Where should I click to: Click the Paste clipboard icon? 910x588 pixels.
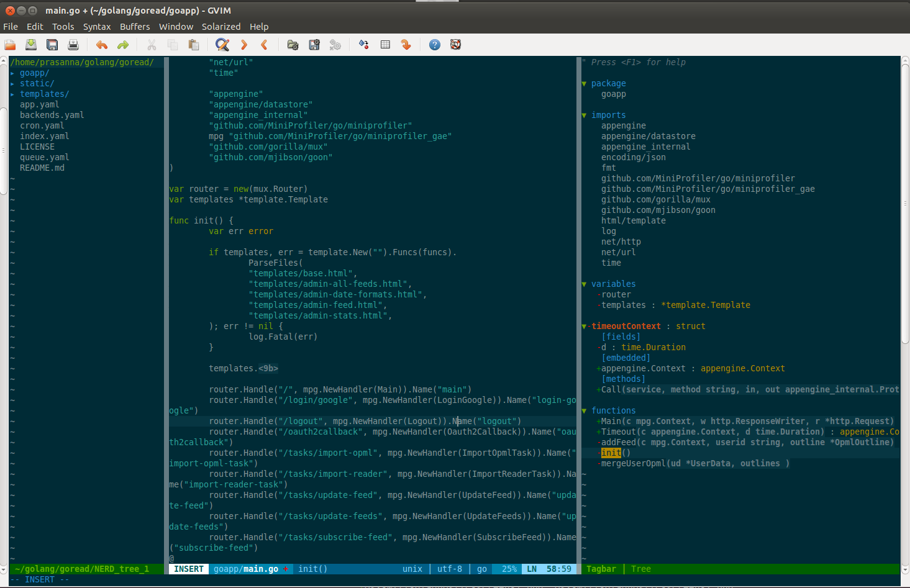(x=194, y=45)
